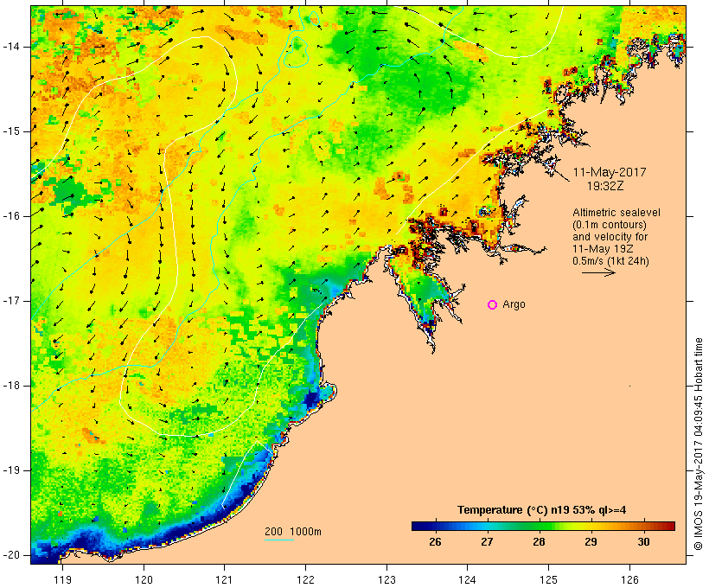The width and height of the screenshot is (709, 588).
Task: Click latitude axis label '-16'
Action: tap(11, 216)
